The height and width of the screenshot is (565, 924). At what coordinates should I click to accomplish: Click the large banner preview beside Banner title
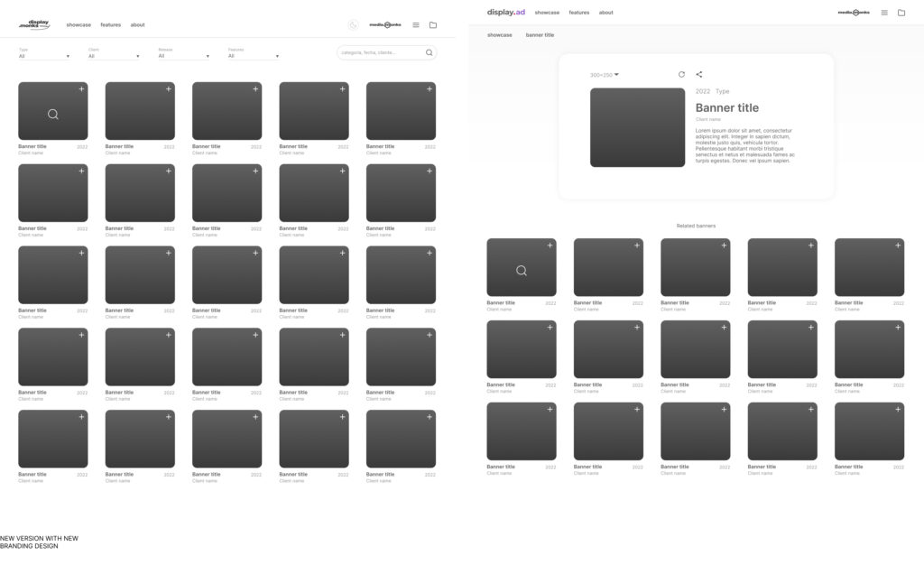click(637, 127)
